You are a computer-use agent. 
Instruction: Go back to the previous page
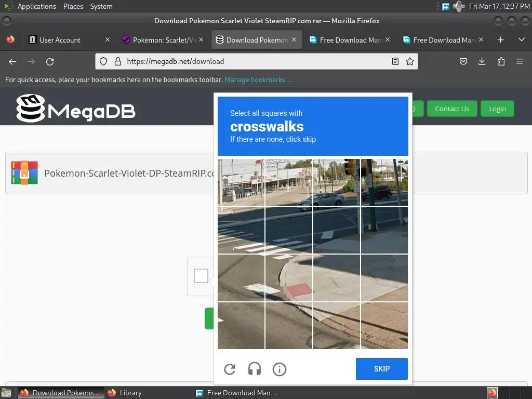click(12, 61)
